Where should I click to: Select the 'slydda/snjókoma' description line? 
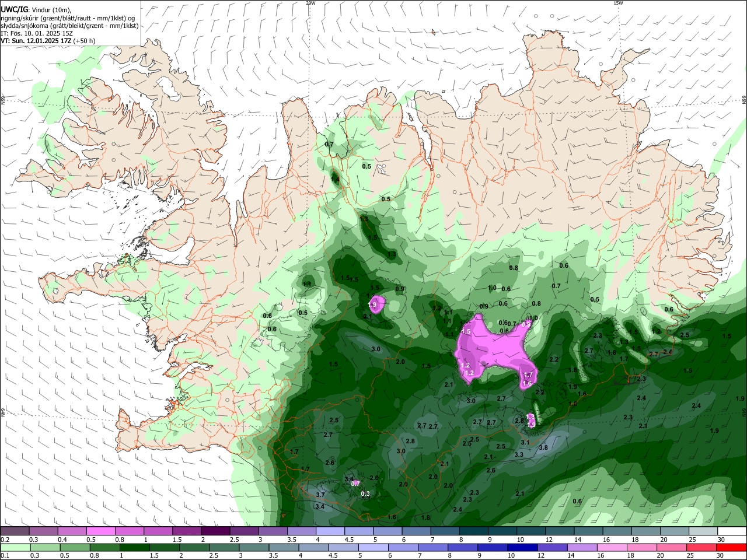69,26
